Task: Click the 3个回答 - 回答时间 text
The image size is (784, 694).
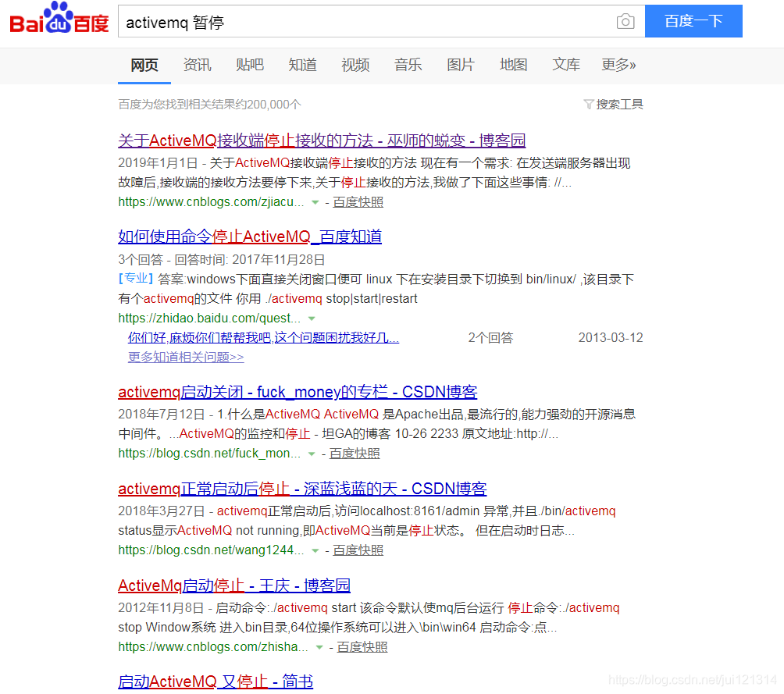Action: click(222, 260)
